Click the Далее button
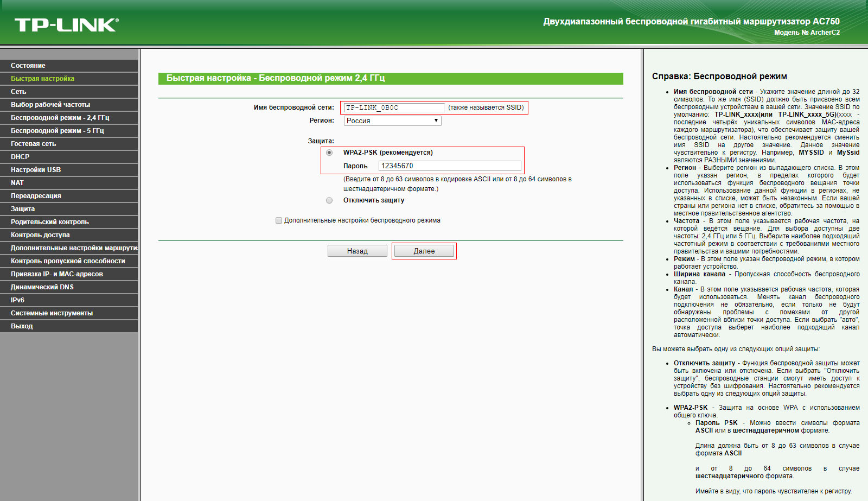The image size is (868, 501). [x=424, y=251]
